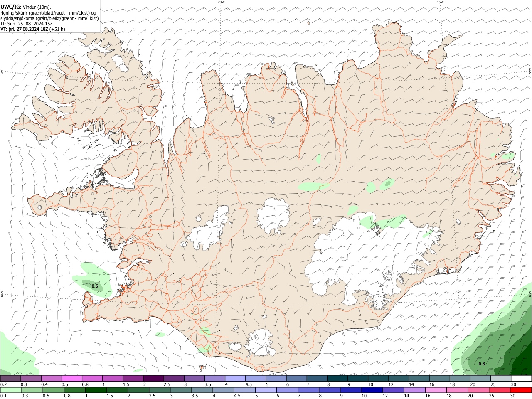Select the slydda/snjókoma legend description line
532x399 pixels.
(x=49, y=18)
